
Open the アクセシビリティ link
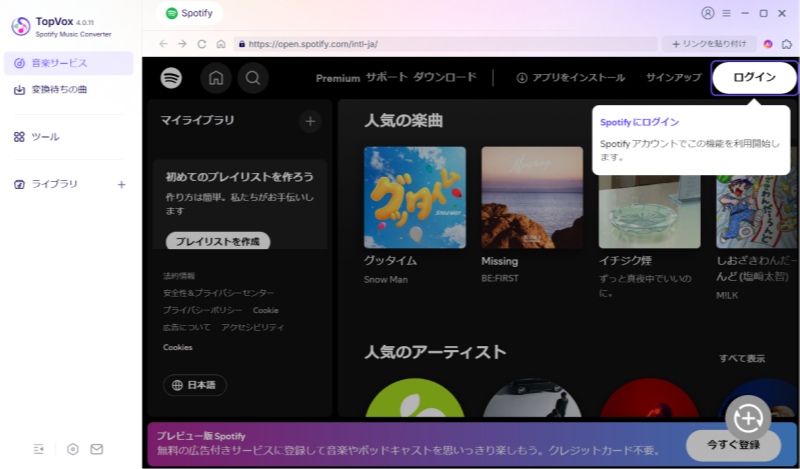[253, 327]
